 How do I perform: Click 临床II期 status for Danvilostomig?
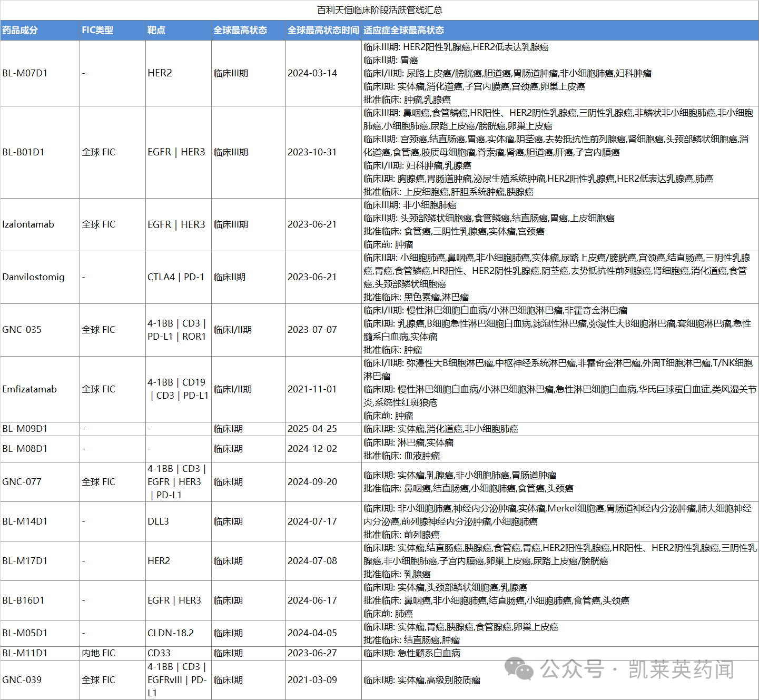coord(230,277)
